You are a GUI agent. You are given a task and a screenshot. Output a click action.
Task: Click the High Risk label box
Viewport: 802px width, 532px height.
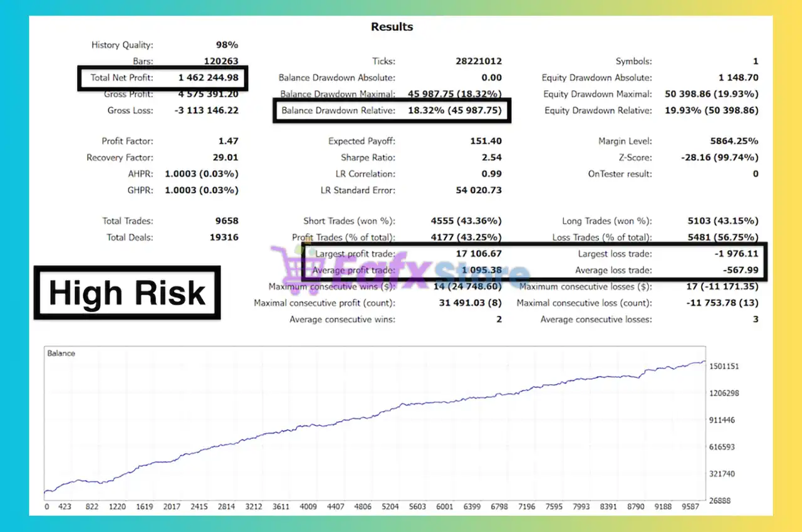pyautogui.click(x=127, y=293)
